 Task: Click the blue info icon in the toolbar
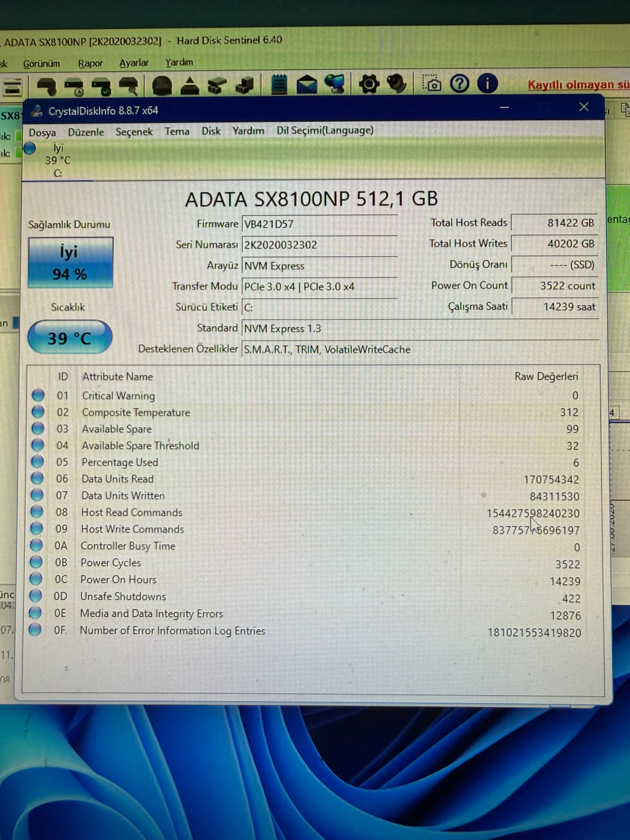[x=487, y=83]
